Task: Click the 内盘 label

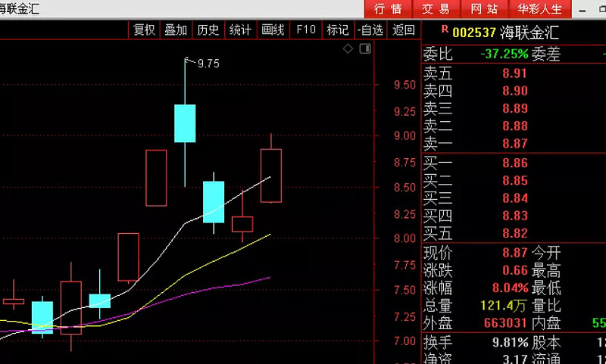Action: click(x=545, y=323)
